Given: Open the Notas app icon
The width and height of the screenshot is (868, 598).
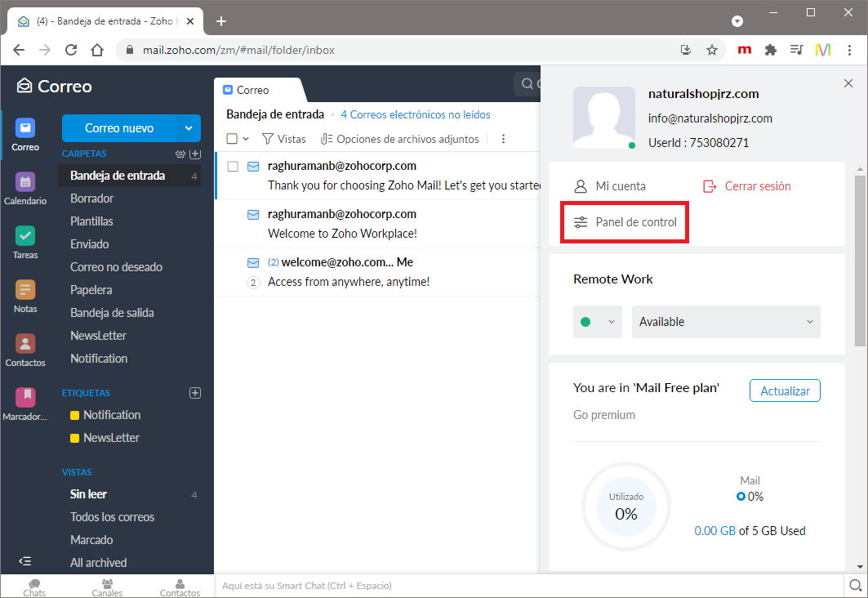Looking at the screenshot, I should click(x=25, y=297).
